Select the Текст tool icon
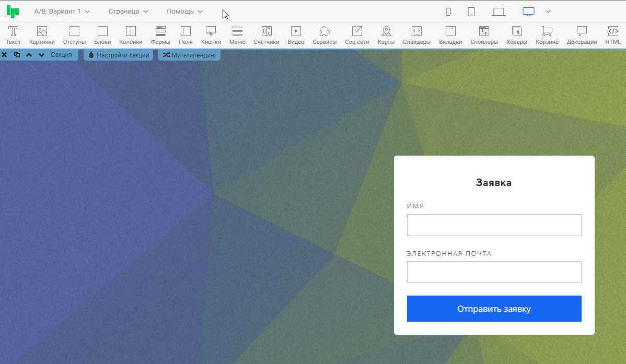626x364 pixels. pos(13,35)
